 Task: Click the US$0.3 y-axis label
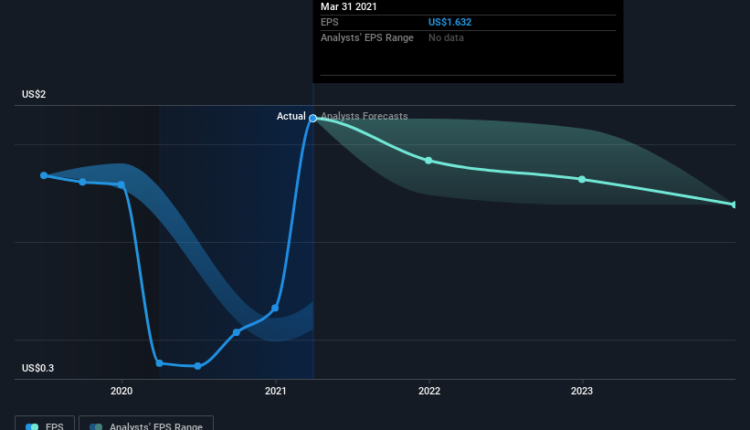pyautogui.click(x=38, y=368)
